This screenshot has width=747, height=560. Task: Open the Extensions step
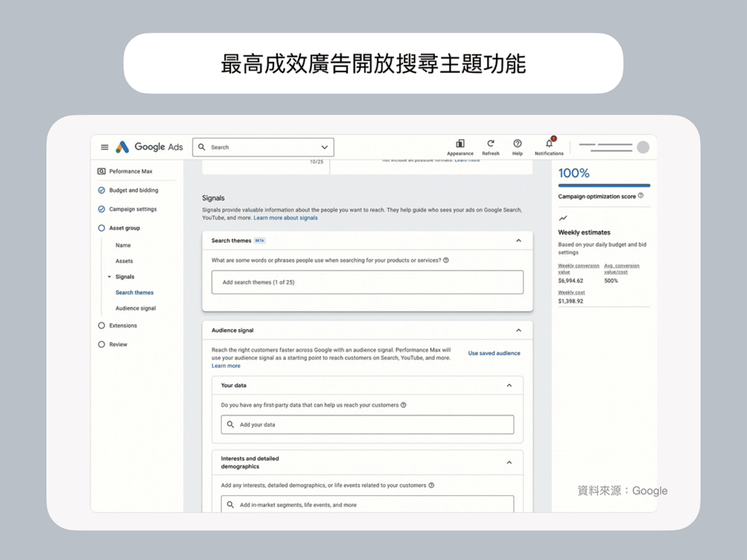(123, 326)
